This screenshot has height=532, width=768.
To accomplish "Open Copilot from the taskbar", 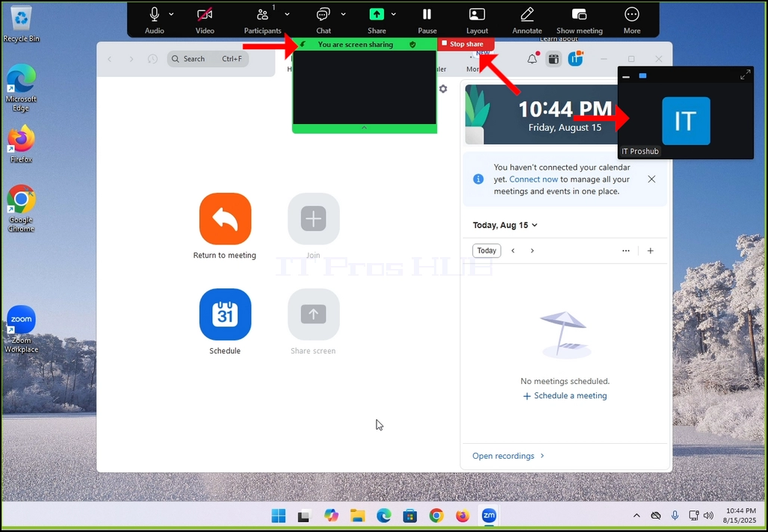I will coord(331,516).
